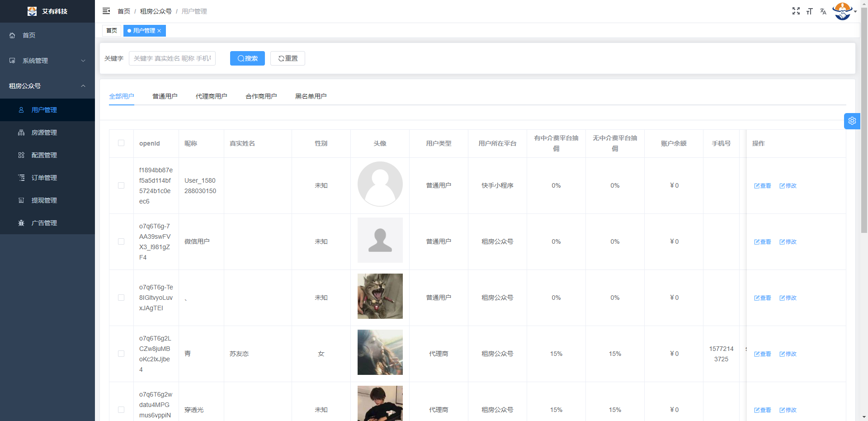868x421 pixels.
Task: Click 查看 for 苏友恋 row
Action: (x=763, y=354)
